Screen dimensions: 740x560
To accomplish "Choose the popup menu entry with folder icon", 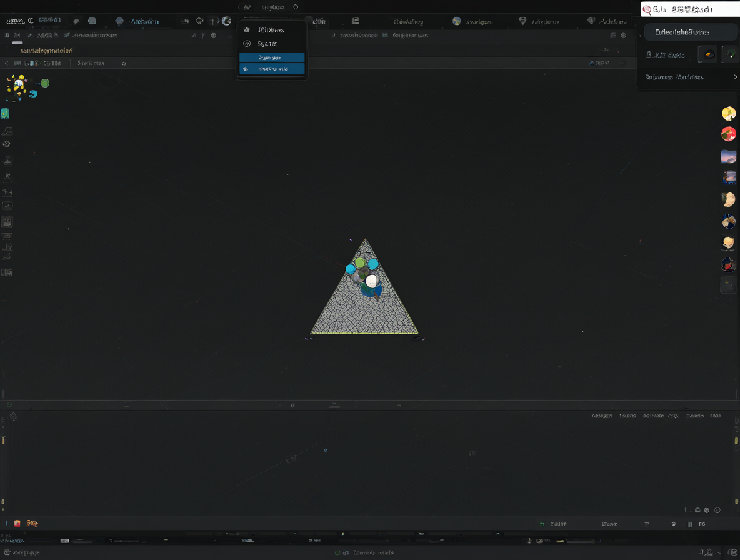I will pyautogui.click(x=272, y=30).
